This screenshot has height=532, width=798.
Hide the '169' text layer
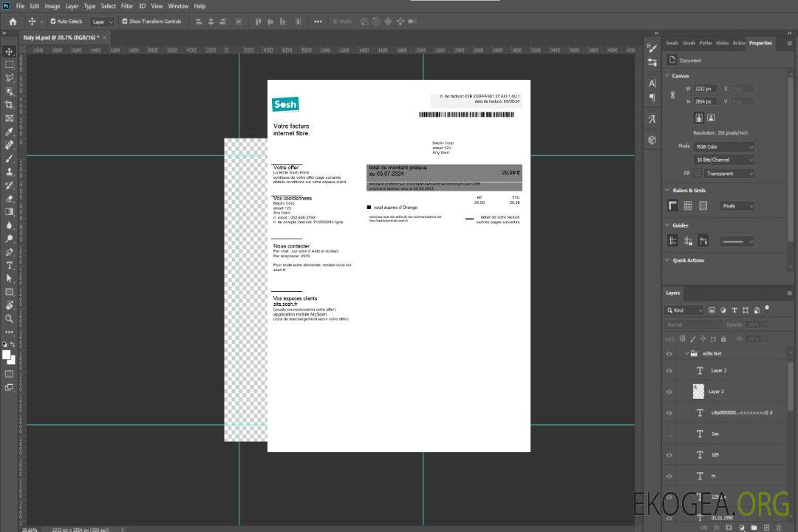coord(669,455)
